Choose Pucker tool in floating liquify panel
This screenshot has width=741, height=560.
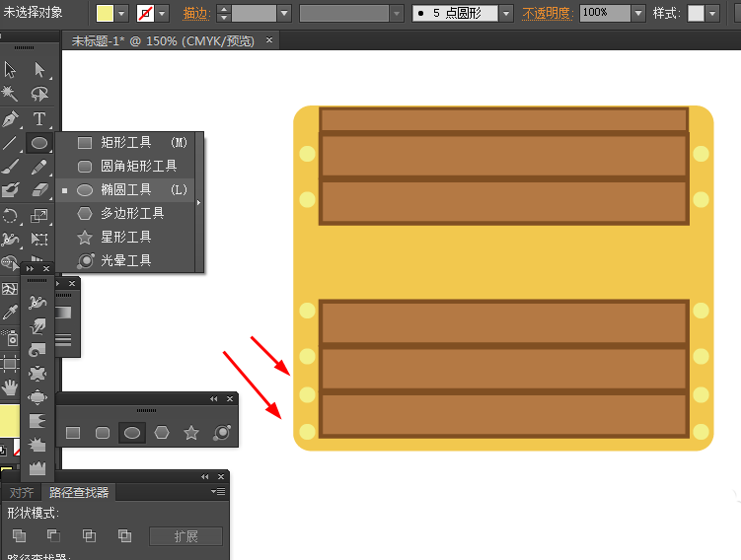coord(37,374)
